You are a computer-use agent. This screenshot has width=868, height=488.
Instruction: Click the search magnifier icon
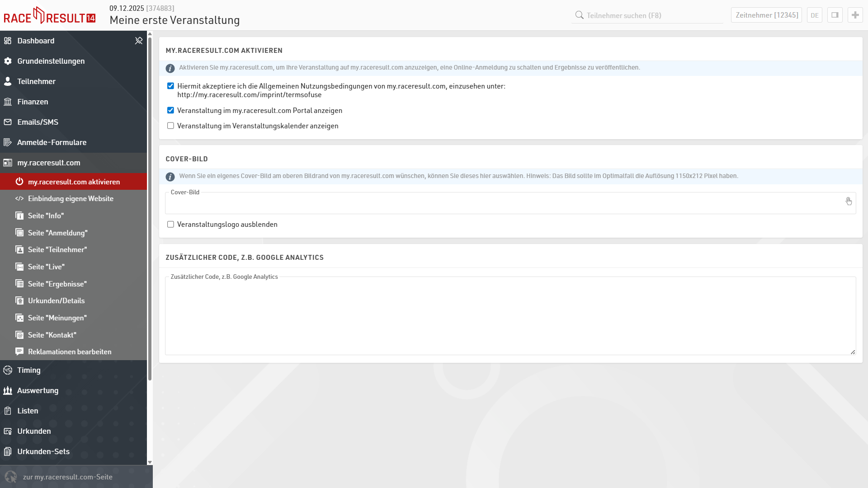point(579,15)
